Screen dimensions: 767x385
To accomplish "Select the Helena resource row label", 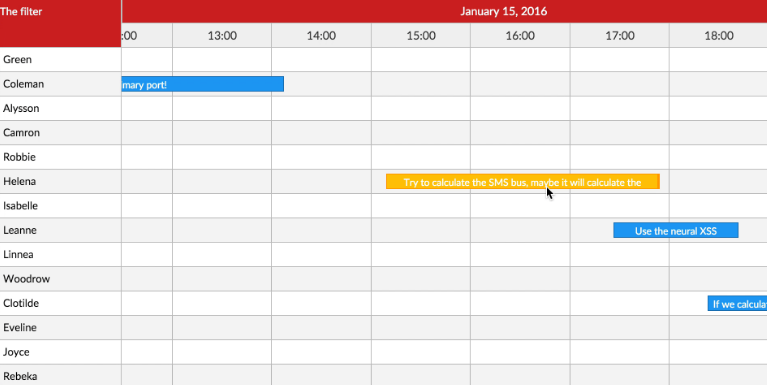I will coord(61,181).
